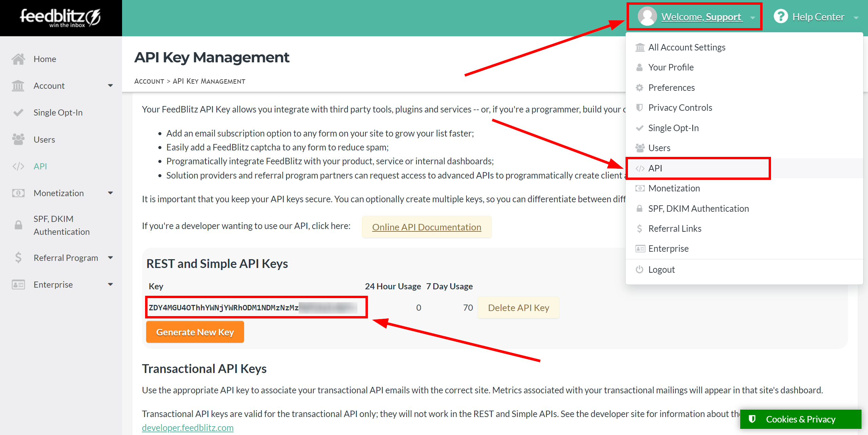Click the API key value field
The image size is (868, 435).
(x=256, y=308)
